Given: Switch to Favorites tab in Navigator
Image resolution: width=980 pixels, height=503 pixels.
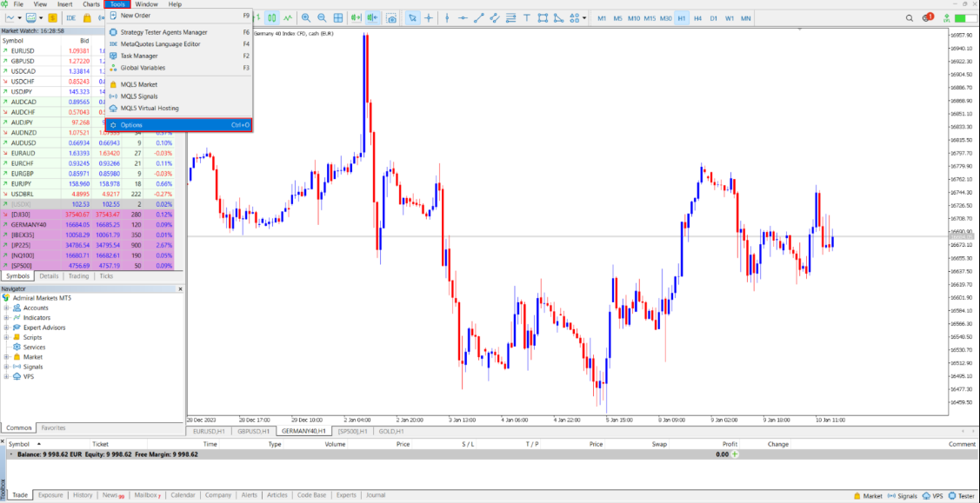Looking at the screenshot, I should pos(53,428).
